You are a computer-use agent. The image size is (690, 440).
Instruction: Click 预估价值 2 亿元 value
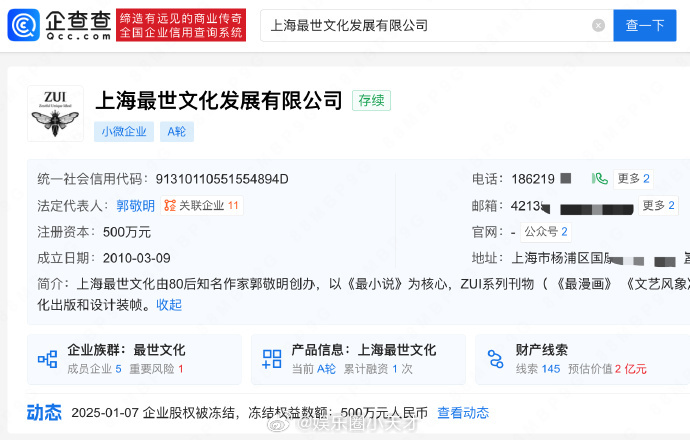click(607, 369)
